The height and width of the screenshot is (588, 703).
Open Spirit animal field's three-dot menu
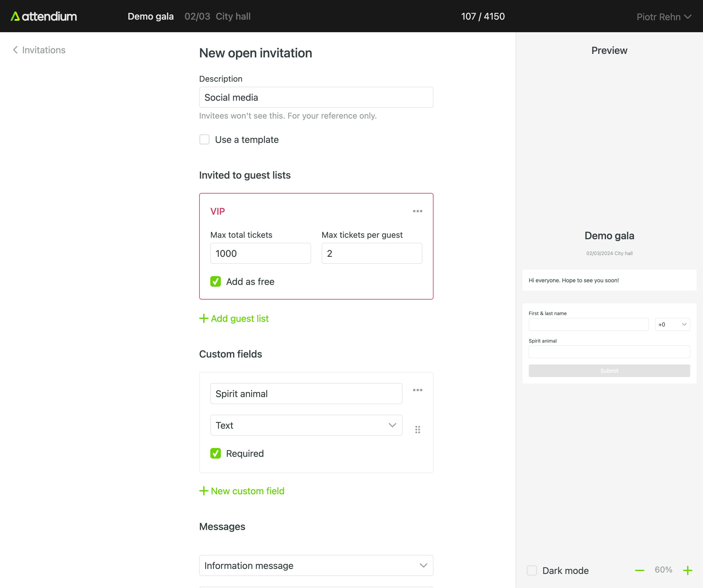[x=417, y=390]
